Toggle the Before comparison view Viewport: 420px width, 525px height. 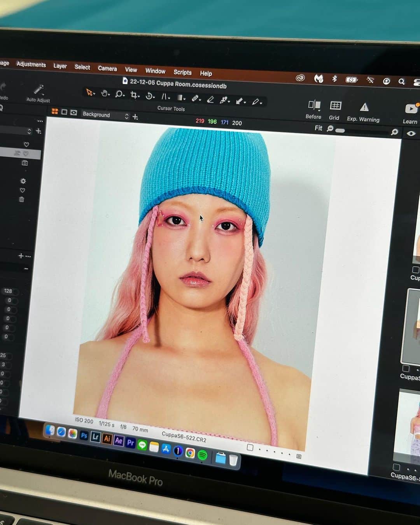coord(313,109)
